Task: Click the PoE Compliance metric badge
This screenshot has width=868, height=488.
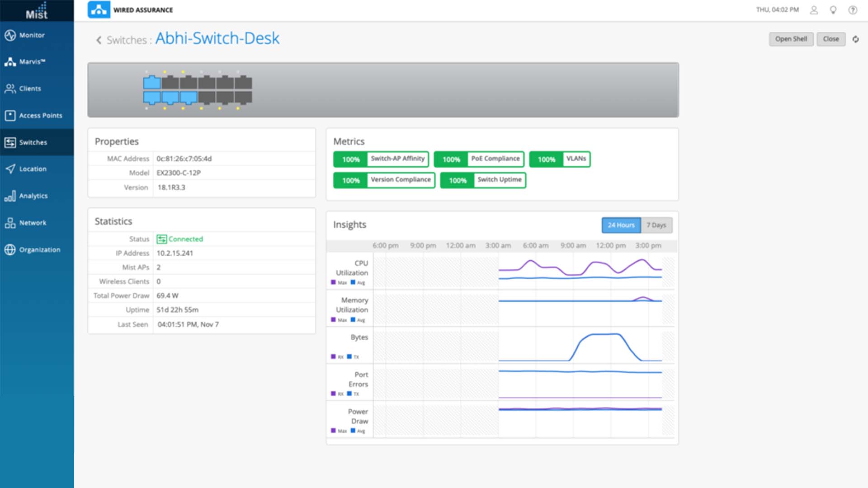Action: tap(479, 159)
